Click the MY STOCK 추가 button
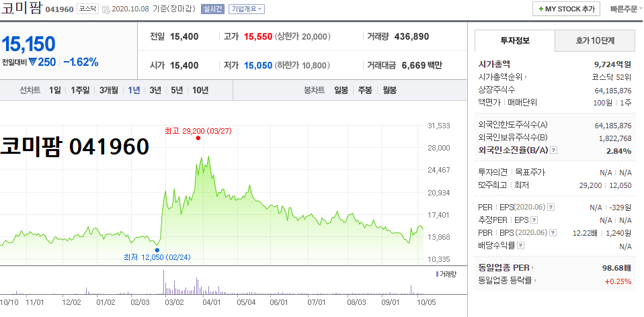This screenshot has width=644, height=317. 567,9
